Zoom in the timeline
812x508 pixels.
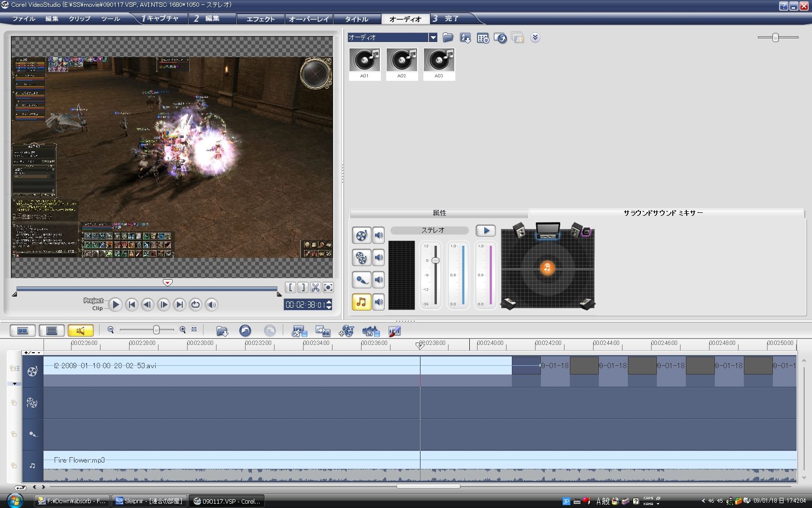(x=183, y=329)
